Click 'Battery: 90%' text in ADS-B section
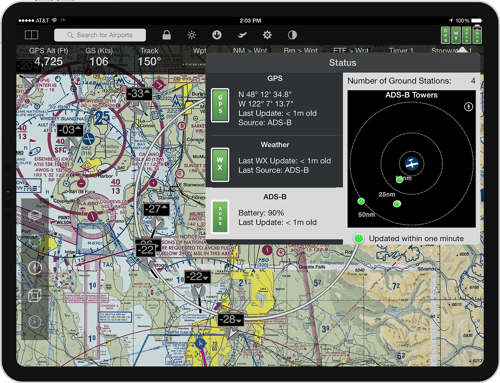500x383 pixels. (261, 213)
